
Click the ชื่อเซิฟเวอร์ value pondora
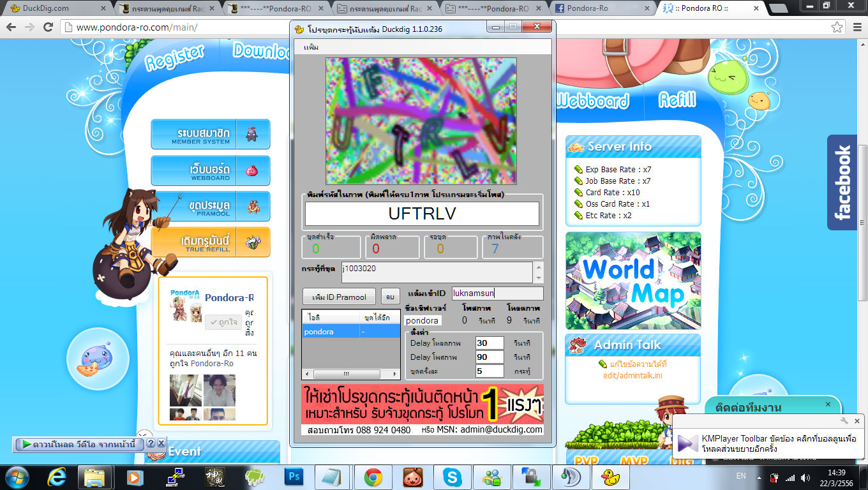(x=423, y=320)
